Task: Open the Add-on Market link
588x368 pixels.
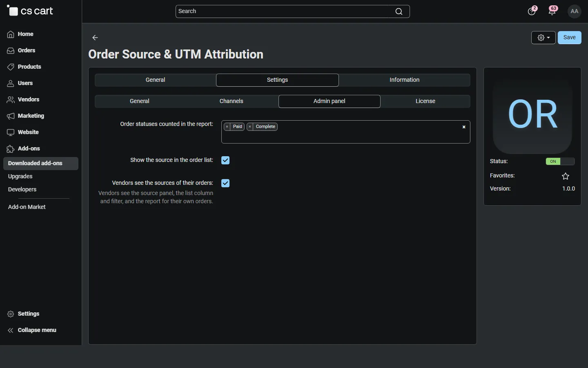Action: pyautogui.click(x=27, y=207)
